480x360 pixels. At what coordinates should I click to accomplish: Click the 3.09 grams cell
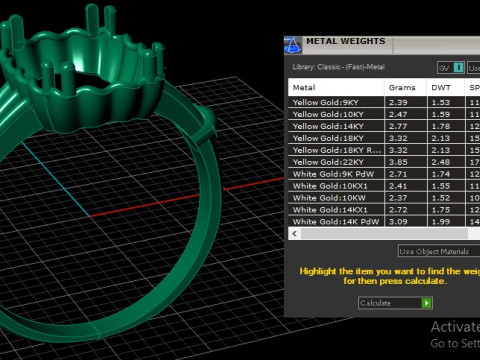405,222
